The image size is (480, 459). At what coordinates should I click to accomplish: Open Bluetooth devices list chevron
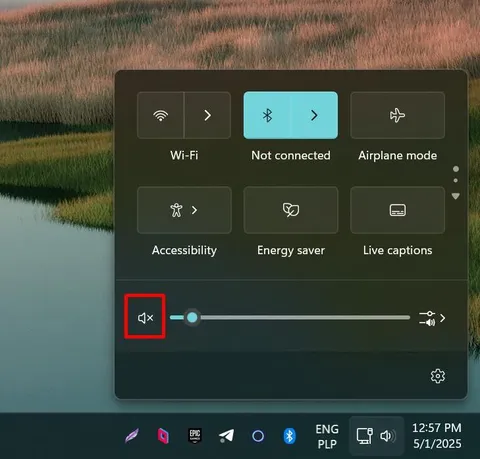314,115
